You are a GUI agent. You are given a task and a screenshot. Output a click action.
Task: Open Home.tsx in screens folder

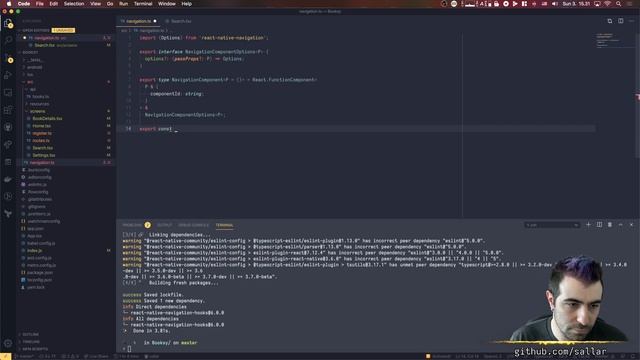pos(42,126)
